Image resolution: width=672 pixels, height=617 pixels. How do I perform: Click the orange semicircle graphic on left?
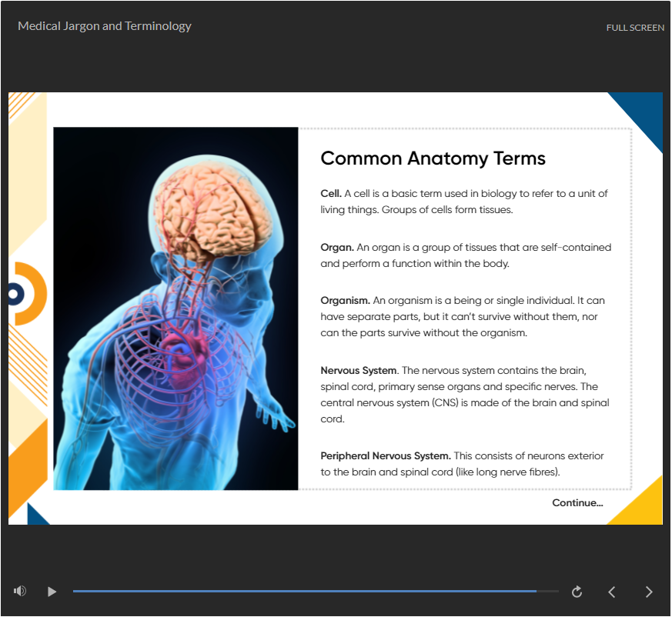(34, 293)
